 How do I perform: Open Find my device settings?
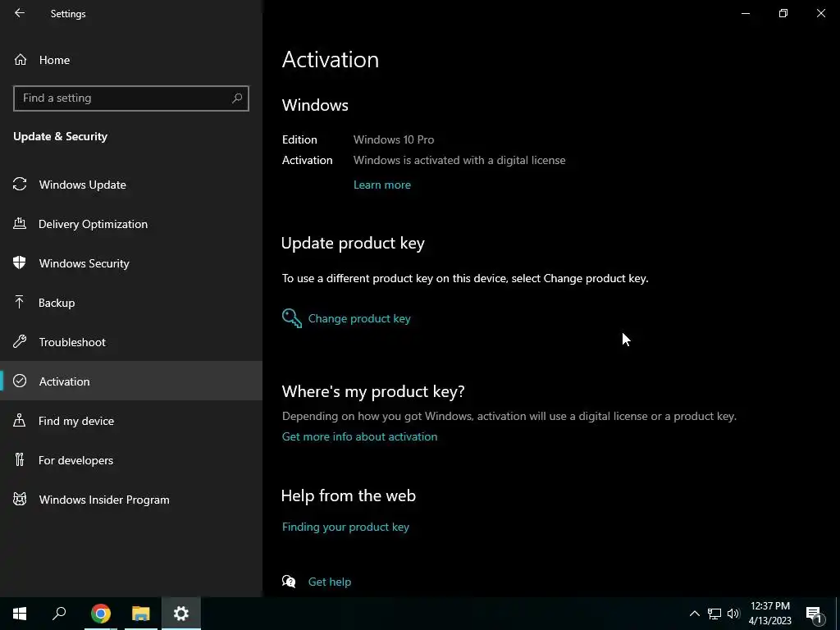(130, 421)
